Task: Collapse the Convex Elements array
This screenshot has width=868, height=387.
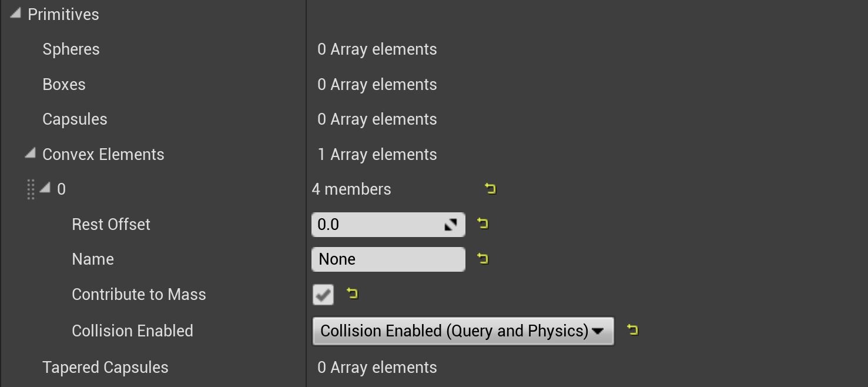Action: (x=31, y=154)
